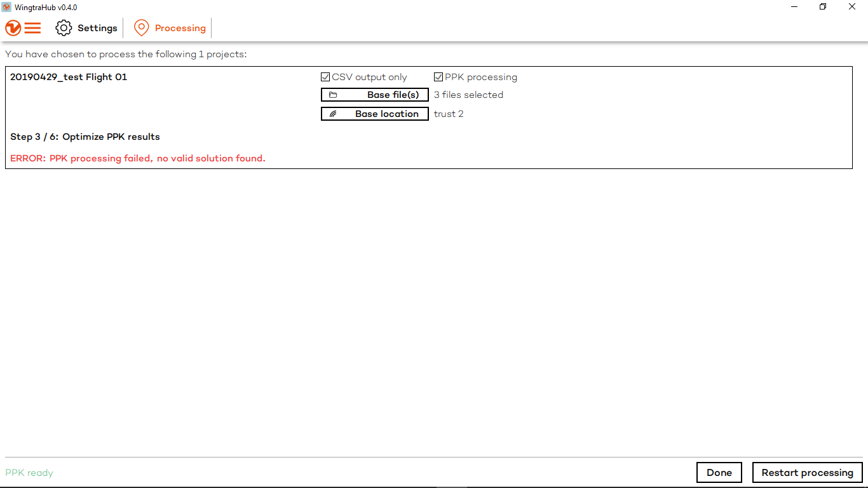Viewport: 868px width, 488px height.
Task: Open the Settings tab label
Action: point(97,28)
